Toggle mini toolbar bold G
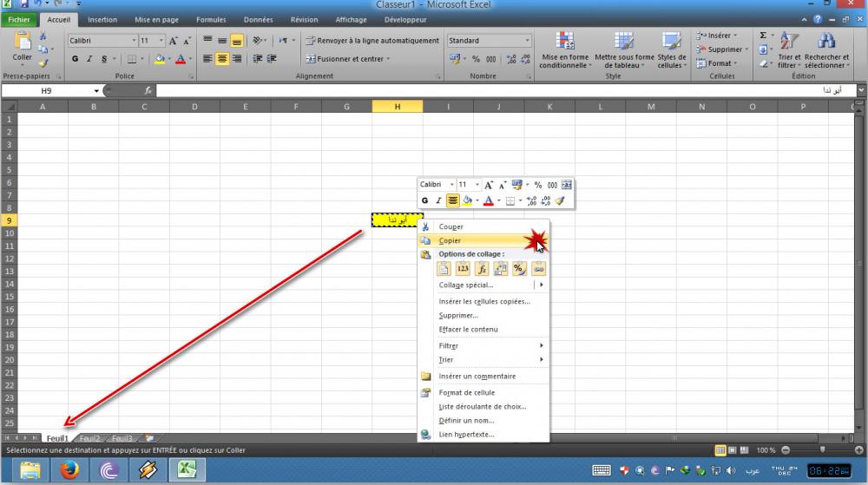Image resolution: width=868 pixels, height=485 pixels. tap(424, 200)
